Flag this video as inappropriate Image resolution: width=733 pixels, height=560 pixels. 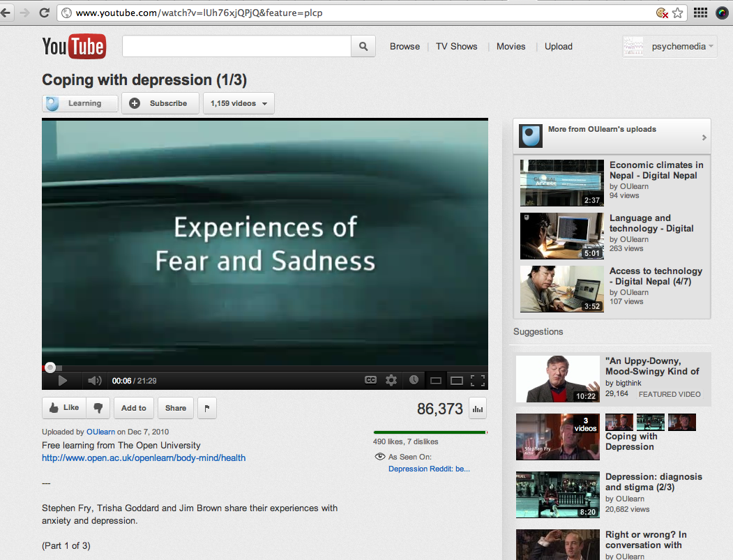[206, 408]
